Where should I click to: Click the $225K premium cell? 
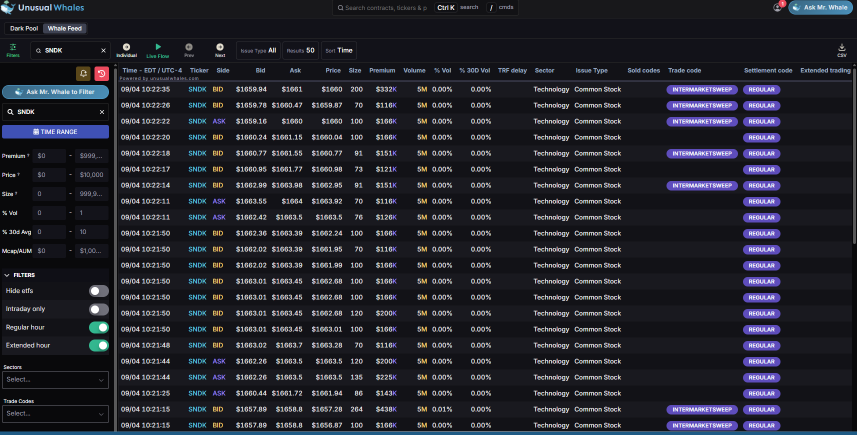tap(386, 377)
